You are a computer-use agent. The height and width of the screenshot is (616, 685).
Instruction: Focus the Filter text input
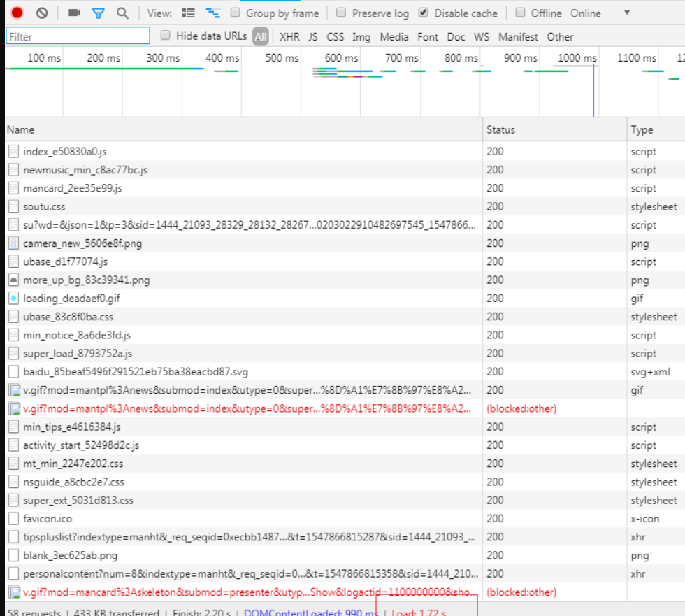(78, 36)
